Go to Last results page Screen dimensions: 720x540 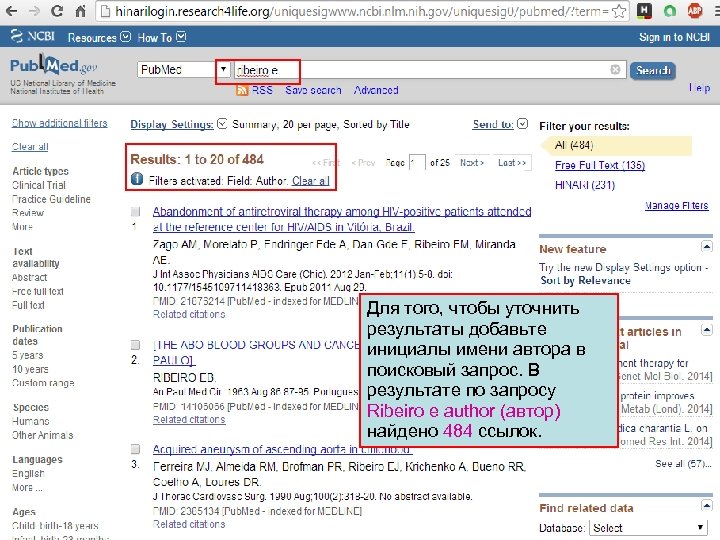[512, 163]
